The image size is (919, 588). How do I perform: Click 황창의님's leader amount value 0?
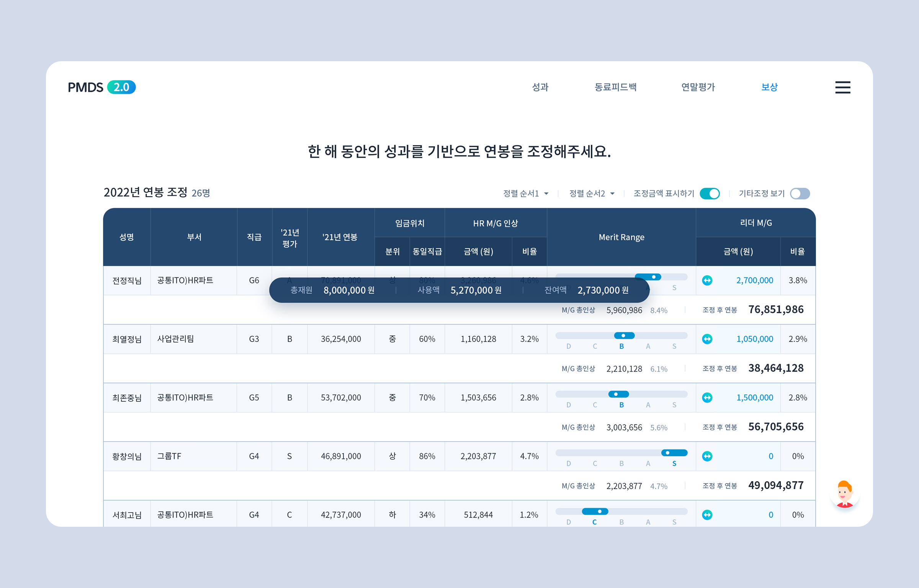pos(771,456)
